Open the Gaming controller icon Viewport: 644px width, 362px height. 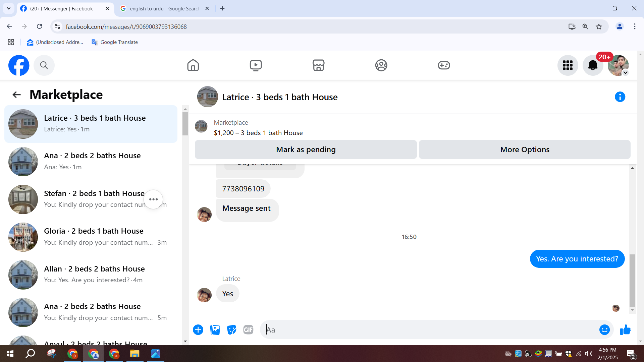click(x=444, y=65)
